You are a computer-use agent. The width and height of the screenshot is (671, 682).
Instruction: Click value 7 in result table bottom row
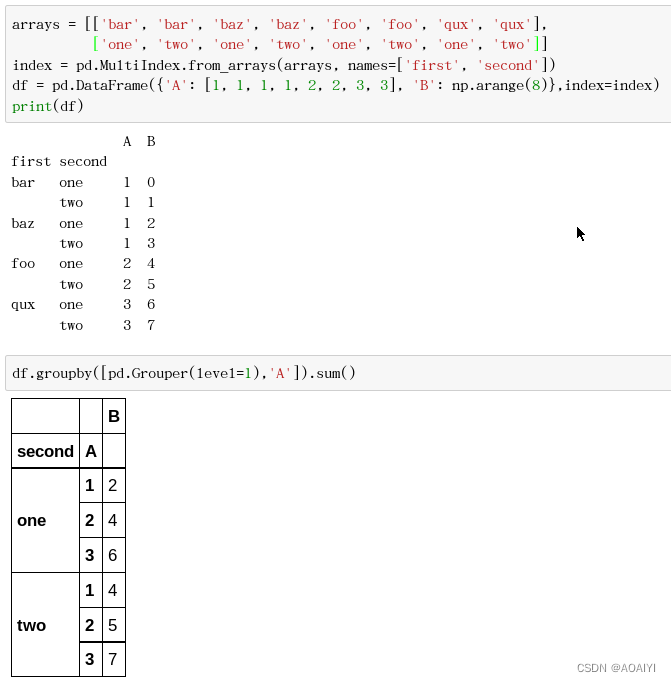pyautogui.click(x=113, y=659)
